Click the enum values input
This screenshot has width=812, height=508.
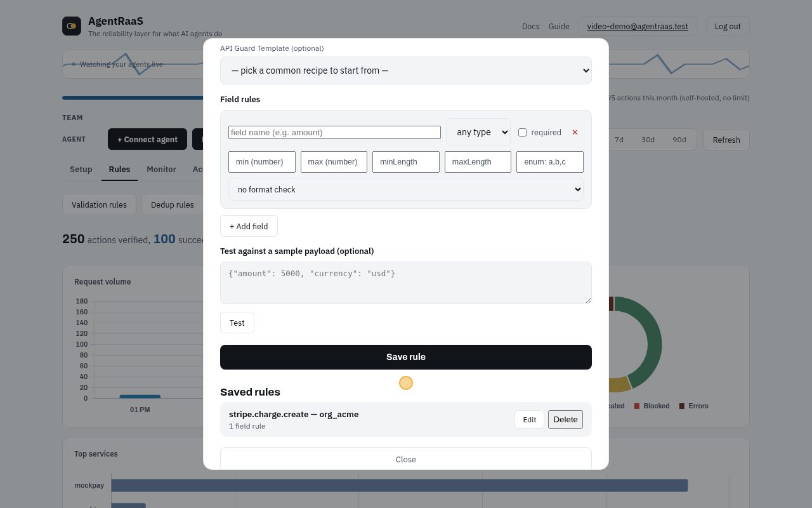[x=550, y=162]
